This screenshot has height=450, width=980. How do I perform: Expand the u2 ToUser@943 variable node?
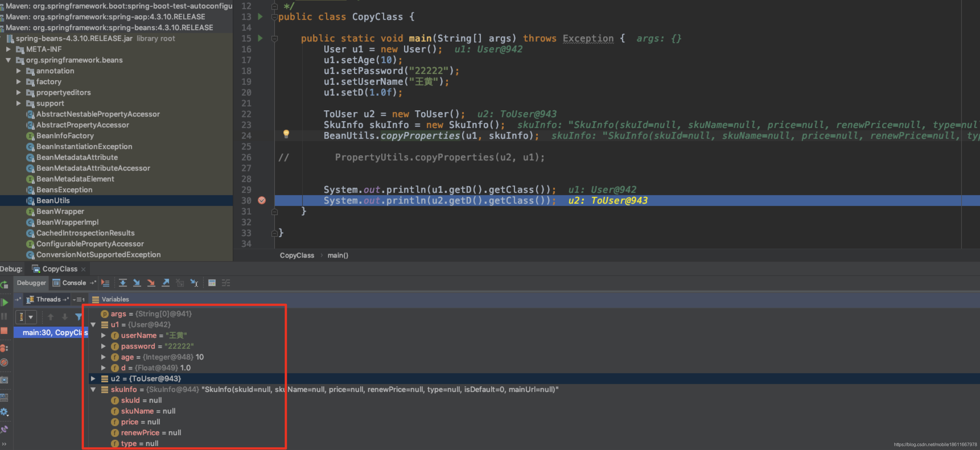click(x=95, y=378)
